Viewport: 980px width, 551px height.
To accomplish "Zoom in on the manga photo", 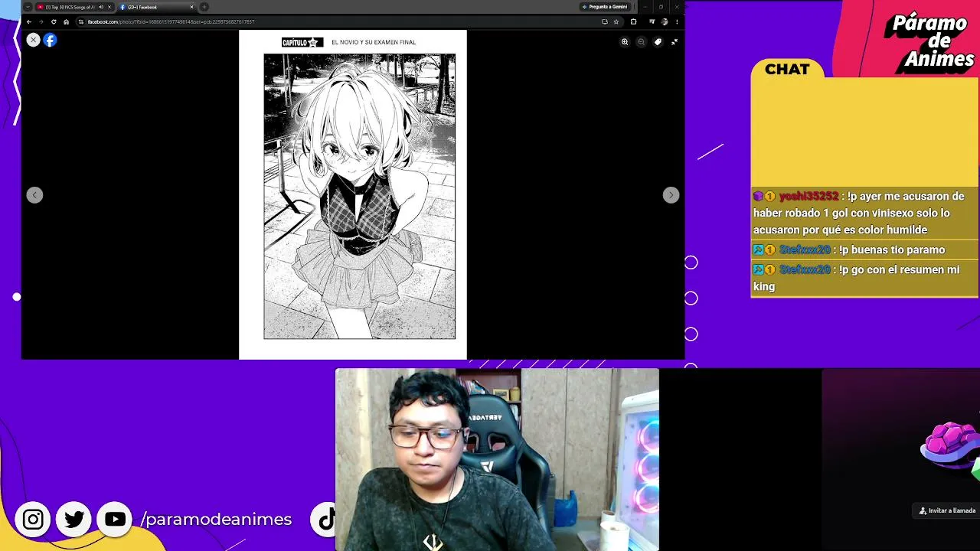I will pos(625,42).
